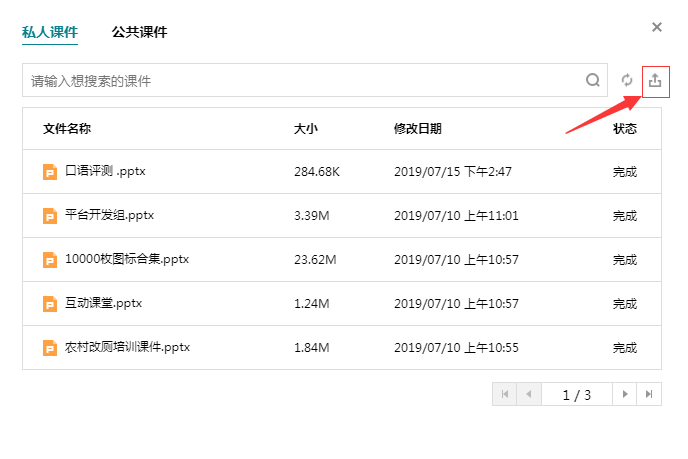This screenshot has height=459, width=688.
Task: Click the 修改日期 column header
Action: [417, 129]
